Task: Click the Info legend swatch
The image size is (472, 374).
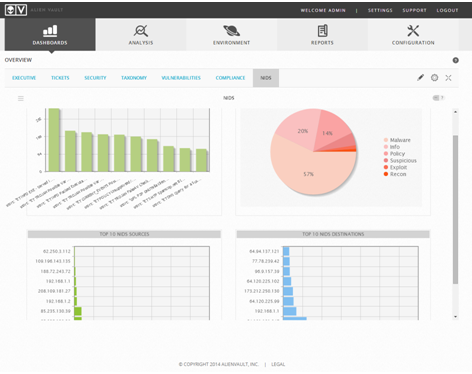Action: (386, 147)
